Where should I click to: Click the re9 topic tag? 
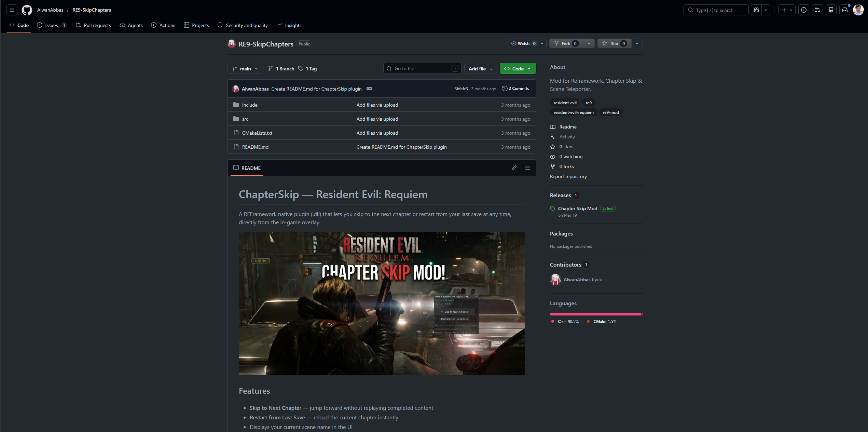pos(589,103)
